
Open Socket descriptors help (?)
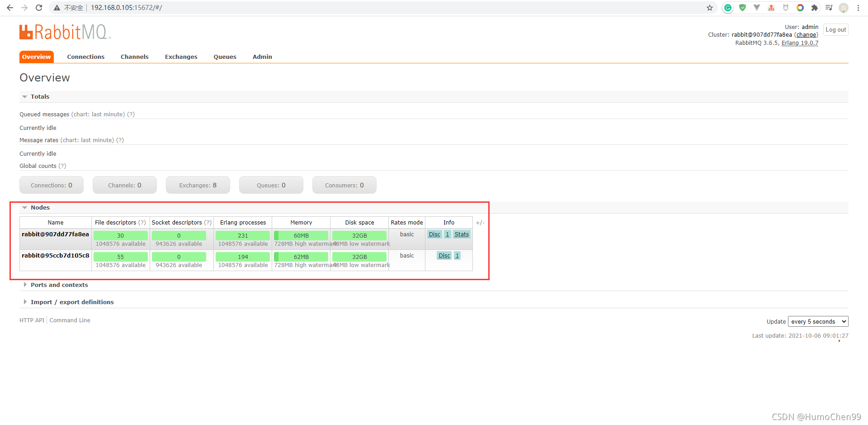coord(208,223)
